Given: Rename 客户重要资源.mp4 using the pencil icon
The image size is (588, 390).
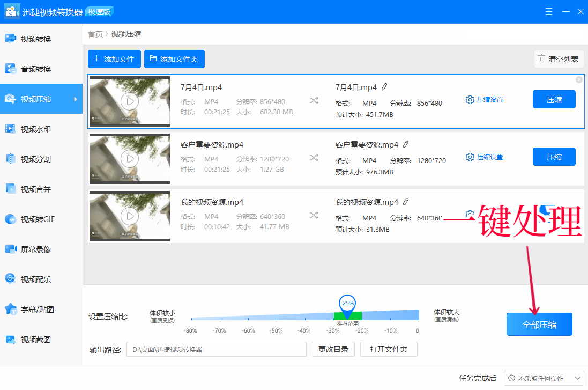Looking at the screenshot, I should pos(406,144).
